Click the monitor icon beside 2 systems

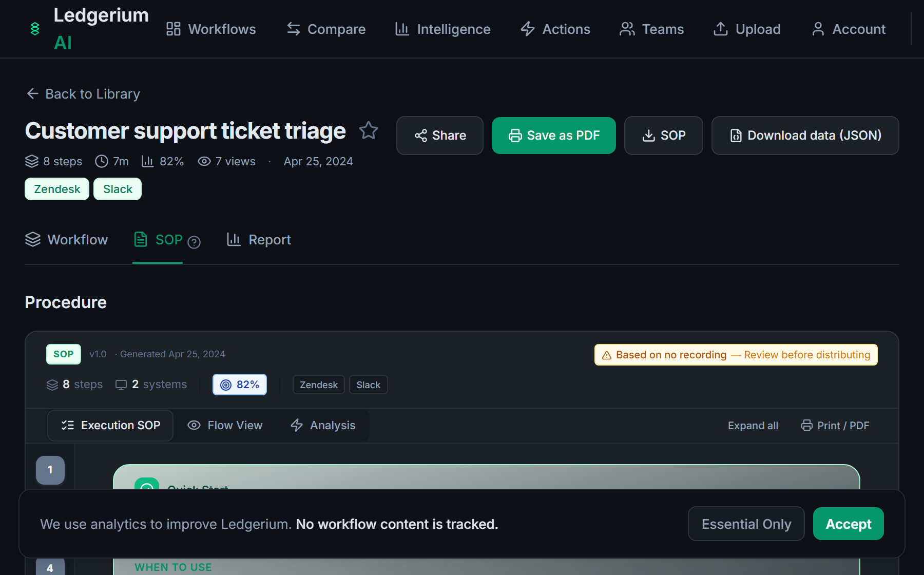(121, 385)
